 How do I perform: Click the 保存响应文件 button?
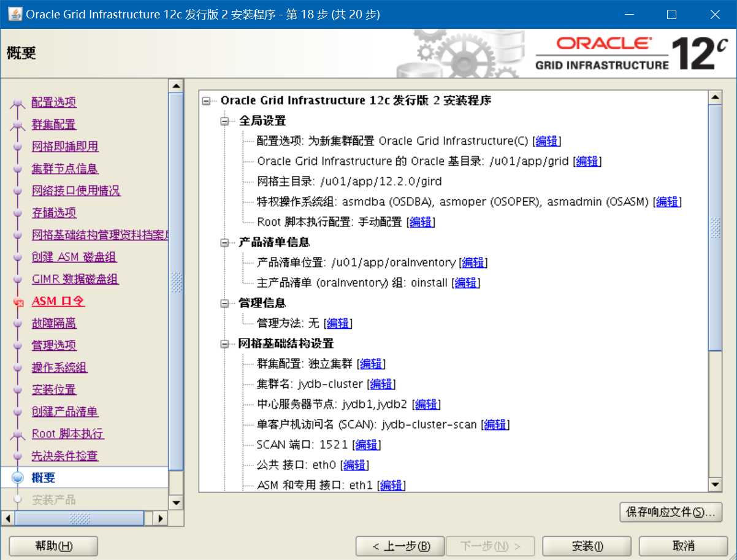coord(671,512)
